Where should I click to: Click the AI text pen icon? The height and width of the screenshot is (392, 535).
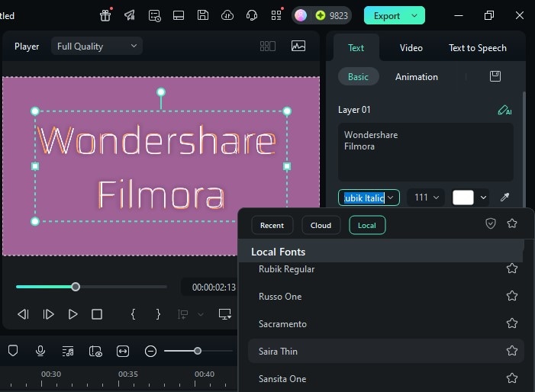point(504,110)
